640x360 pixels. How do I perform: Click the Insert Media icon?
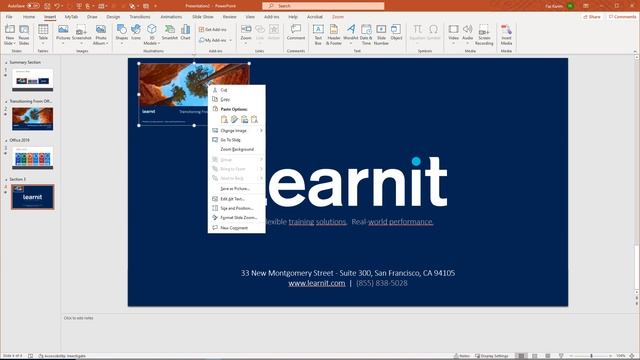coord(506,35)
